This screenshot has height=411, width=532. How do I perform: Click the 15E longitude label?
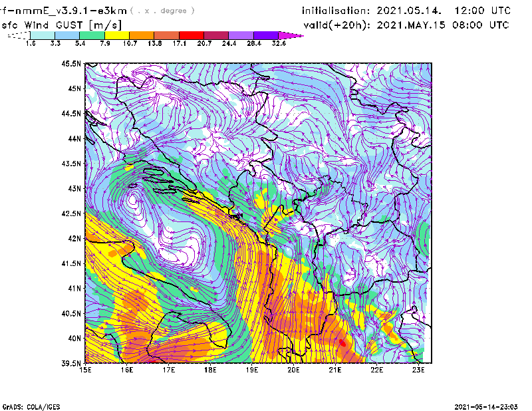pos(86,370)
